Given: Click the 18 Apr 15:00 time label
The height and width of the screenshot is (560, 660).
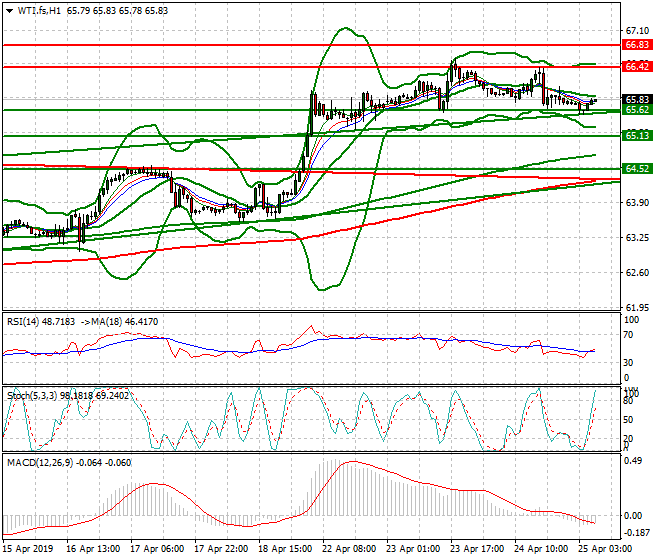Looking at the screenshot, I should (x=285, y=549).
